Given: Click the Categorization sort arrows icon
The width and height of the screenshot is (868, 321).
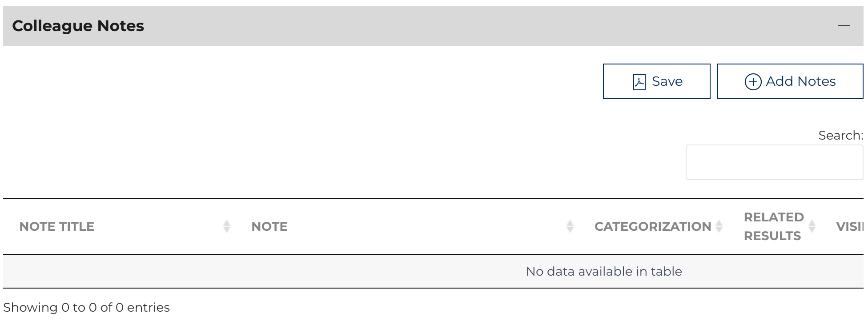Looking at the screenshot, I should 719,226.
